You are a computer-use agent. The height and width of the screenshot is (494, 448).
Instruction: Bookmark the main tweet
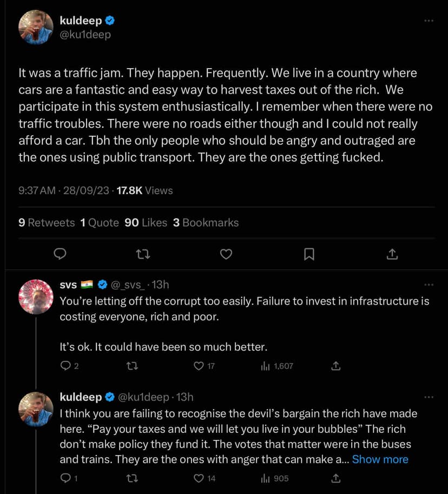(x=309, y=254)
